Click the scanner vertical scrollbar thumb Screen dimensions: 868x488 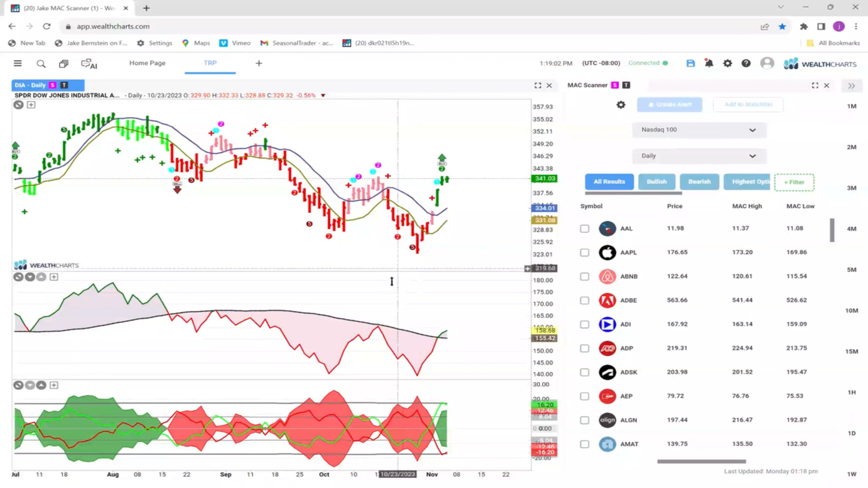pyautogui.click(x=832, y=230)
